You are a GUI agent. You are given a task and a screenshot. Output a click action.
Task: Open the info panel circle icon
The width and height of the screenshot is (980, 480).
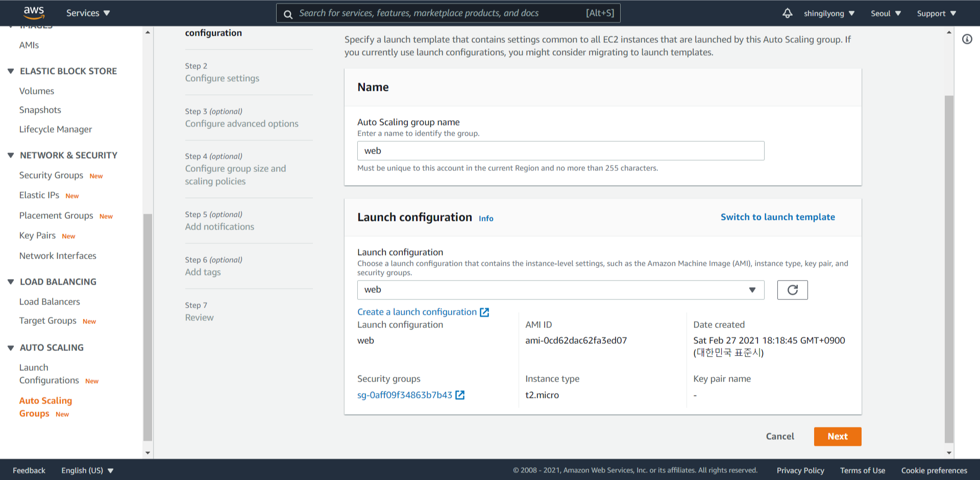coord(967,39)
